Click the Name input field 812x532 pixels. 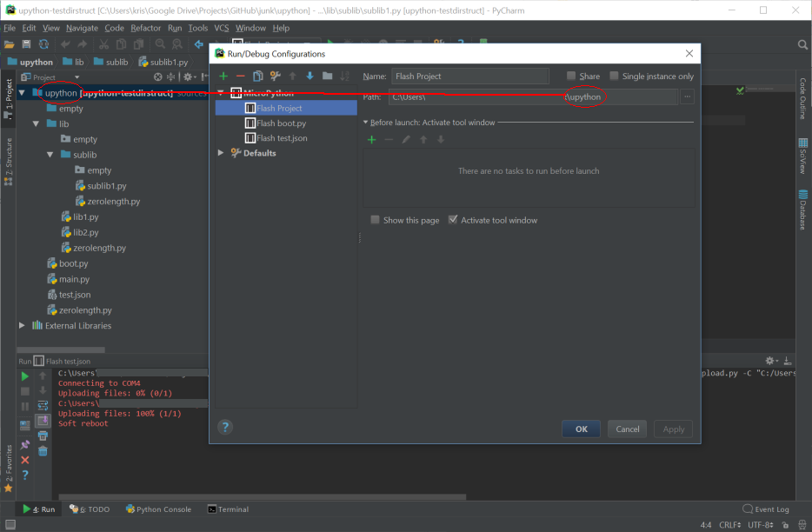(470, 76)
